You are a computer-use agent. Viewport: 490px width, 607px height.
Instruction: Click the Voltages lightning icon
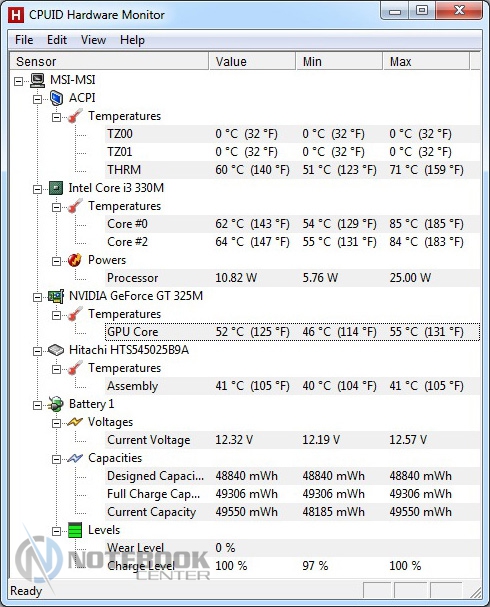click(75, 422)
